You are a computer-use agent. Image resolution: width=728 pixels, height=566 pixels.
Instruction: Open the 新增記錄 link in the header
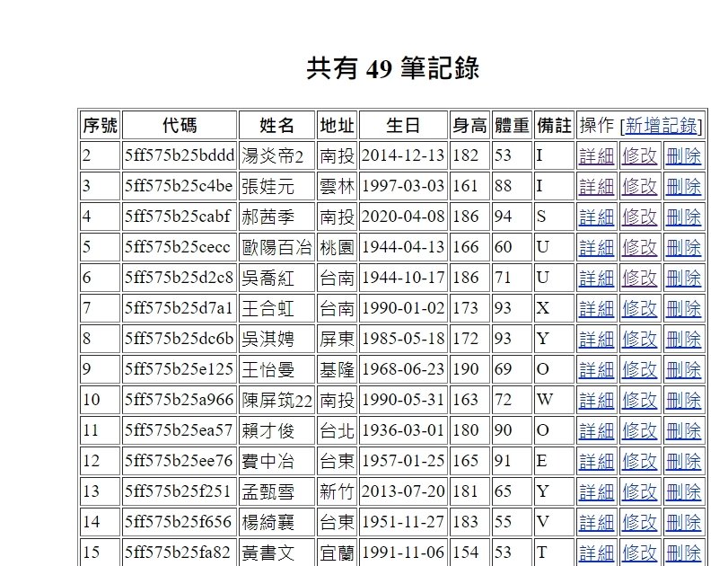662,126
